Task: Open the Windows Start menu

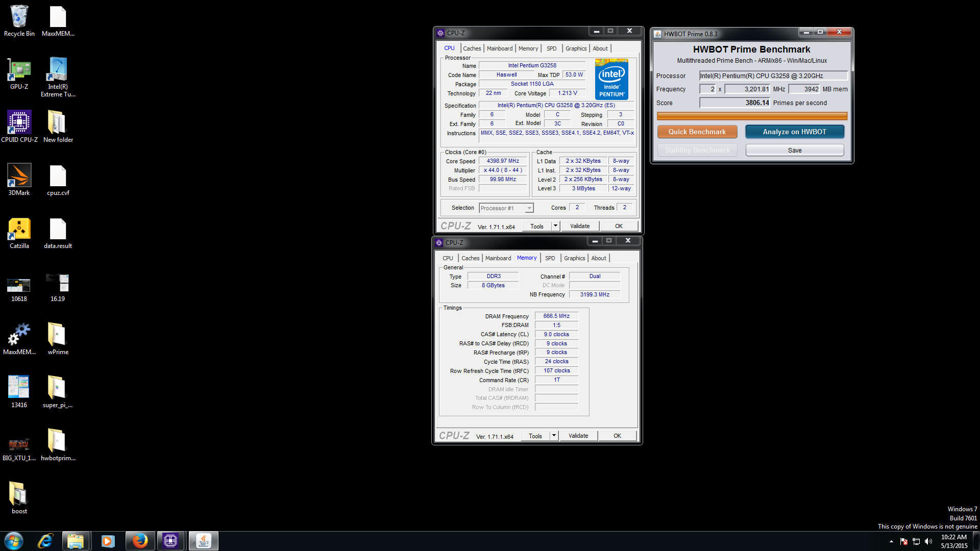Action: pyautogui.click(x=14, y=541)
